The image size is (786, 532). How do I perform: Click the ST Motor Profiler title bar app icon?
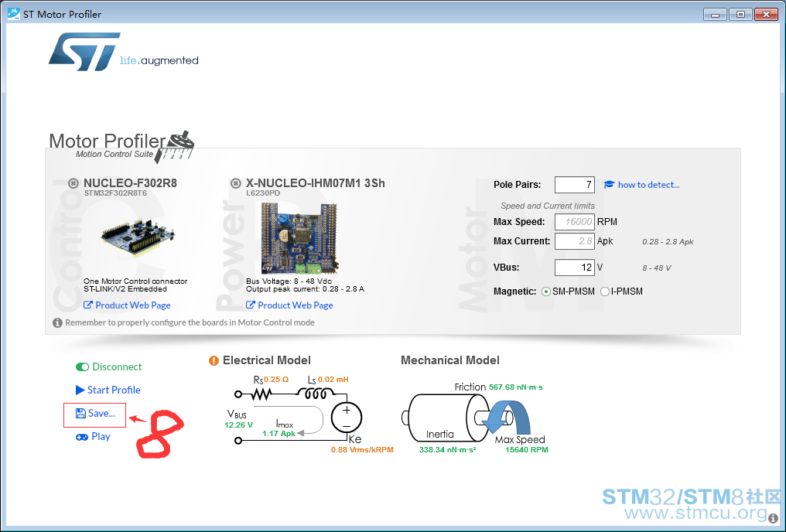[13, 14]
